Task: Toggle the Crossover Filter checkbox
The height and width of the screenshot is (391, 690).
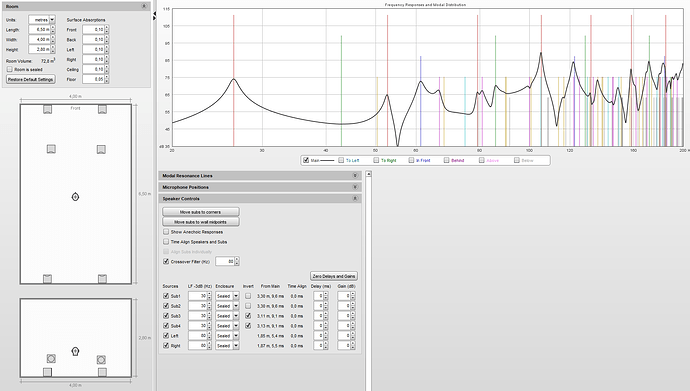Action: pos(166,261)
